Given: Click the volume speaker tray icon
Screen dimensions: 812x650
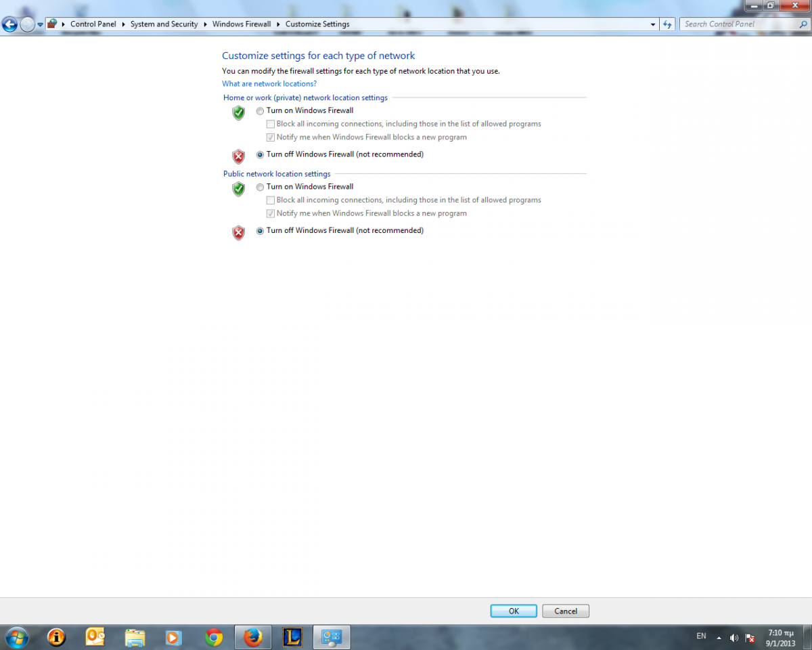Looking at the screenshot, I should (x=734, y=638).
